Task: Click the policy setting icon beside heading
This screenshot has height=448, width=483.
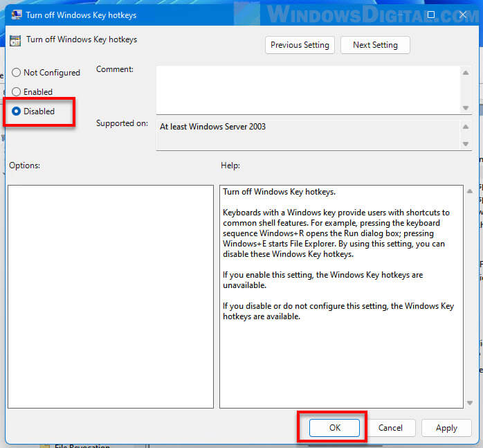Action: (15, 40)
